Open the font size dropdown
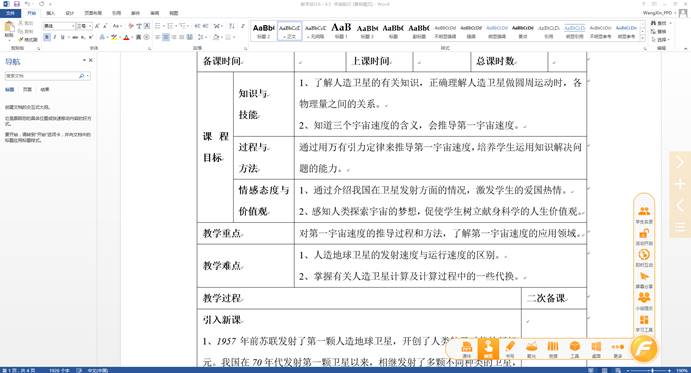 84,26
